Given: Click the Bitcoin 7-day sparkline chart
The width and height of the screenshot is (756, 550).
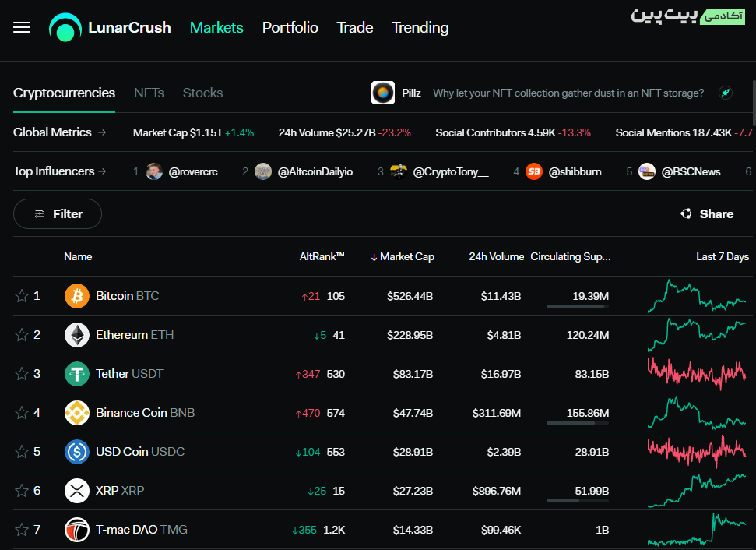Looking at the screenshot, I should click(697, 296).
